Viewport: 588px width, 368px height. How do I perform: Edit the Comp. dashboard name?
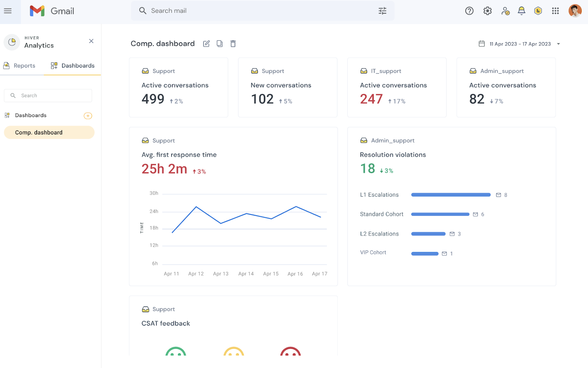207,44
